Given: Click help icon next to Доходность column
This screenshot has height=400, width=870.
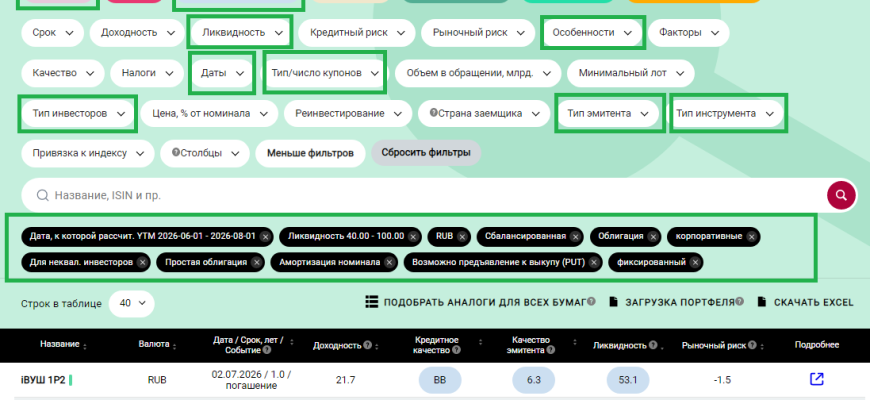Looking at the screenshot, I should pyautogui.click(x=368, y=345).
